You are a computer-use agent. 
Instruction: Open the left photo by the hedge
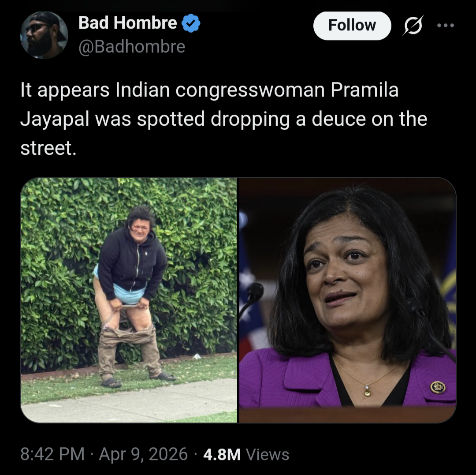click(x=129, y=300)
